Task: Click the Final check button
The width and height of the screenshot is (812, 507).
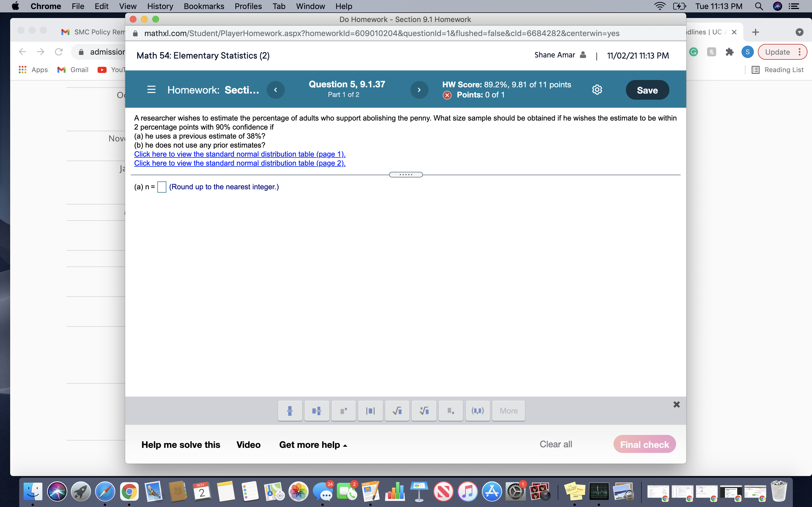Action: (x=644, y=444)
